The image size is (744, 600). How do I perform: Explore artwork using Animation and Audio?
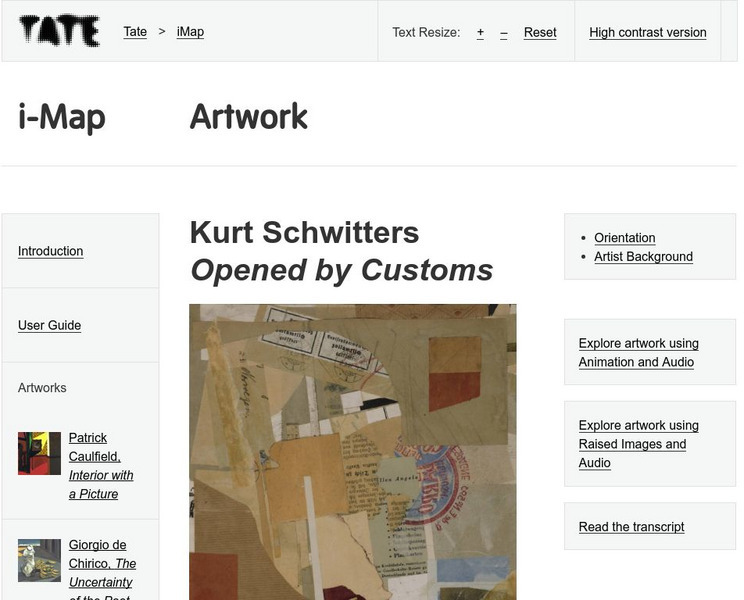pyautogui.click(x=638, y=353)
